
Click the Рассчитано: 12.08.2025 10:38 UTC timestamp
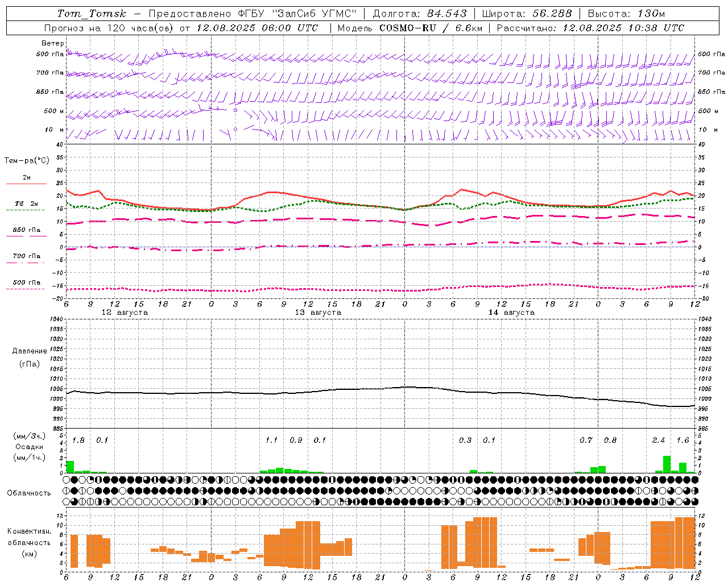(x=590, y=28)
